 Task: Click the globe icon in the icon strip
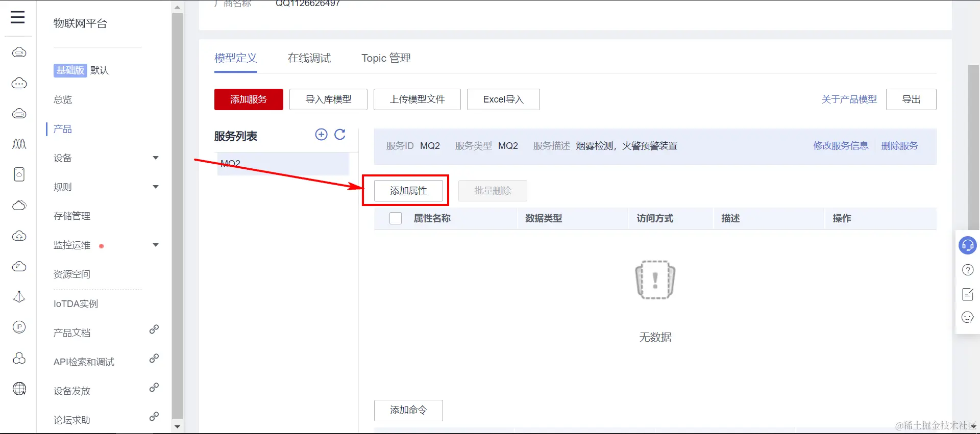click(x=19, y=389)
